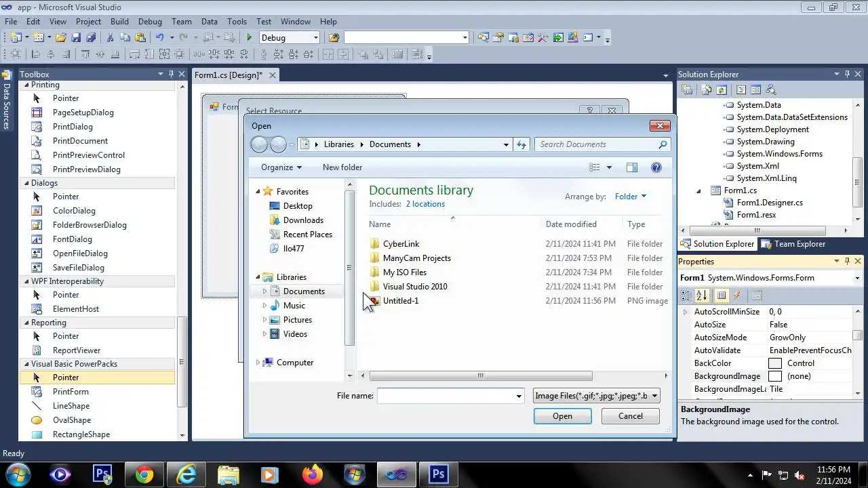Open the Form1 object selector dropdown in Properties

pos(857,278)
